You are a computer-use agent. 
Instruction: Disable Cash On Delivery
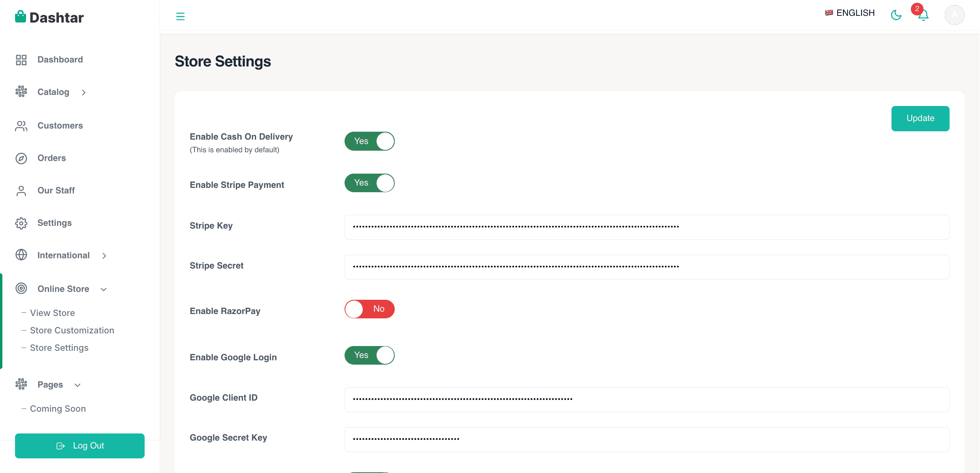[369, 141]
